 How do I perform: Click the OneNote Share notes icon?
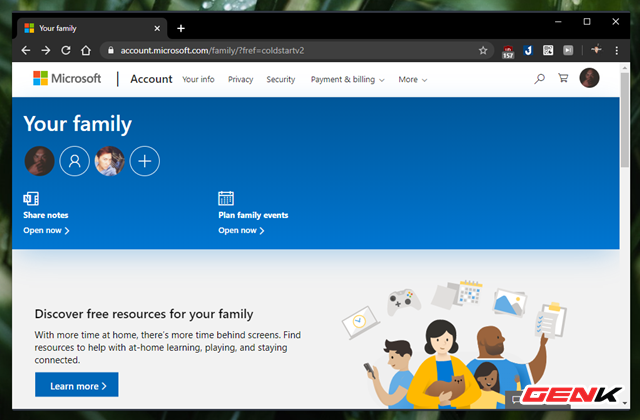31,199
